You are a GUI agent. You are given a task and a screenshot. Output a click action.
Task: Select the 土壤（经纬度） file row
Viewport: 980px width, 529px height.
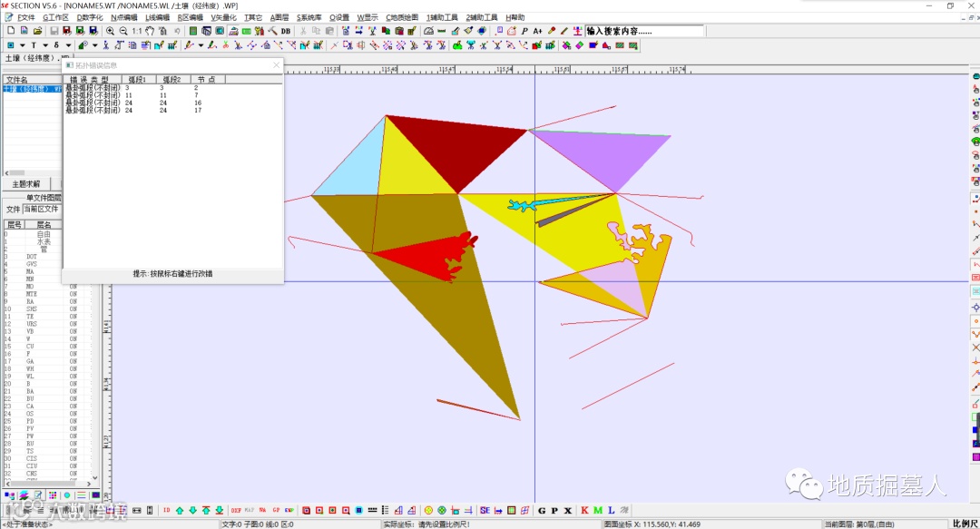coord(33,89)
